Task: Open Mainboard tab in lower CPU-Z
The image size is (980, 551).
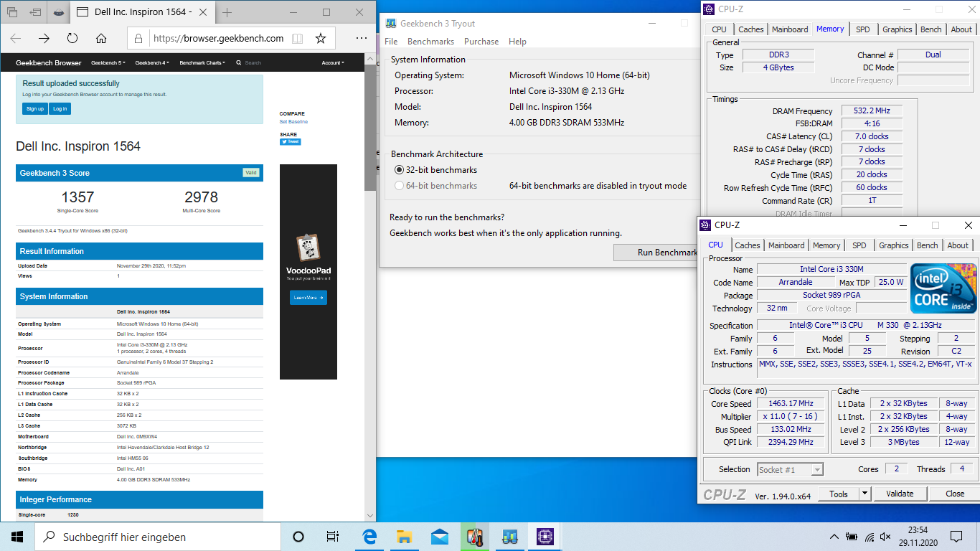Action: tap(786, 245)
